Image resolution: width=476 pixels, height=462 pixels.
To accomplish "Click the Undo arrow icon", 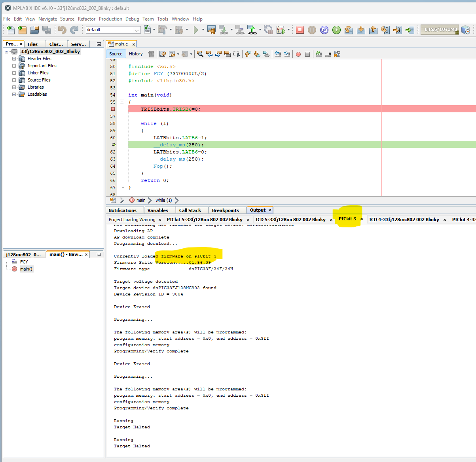I will pos(62,30).
